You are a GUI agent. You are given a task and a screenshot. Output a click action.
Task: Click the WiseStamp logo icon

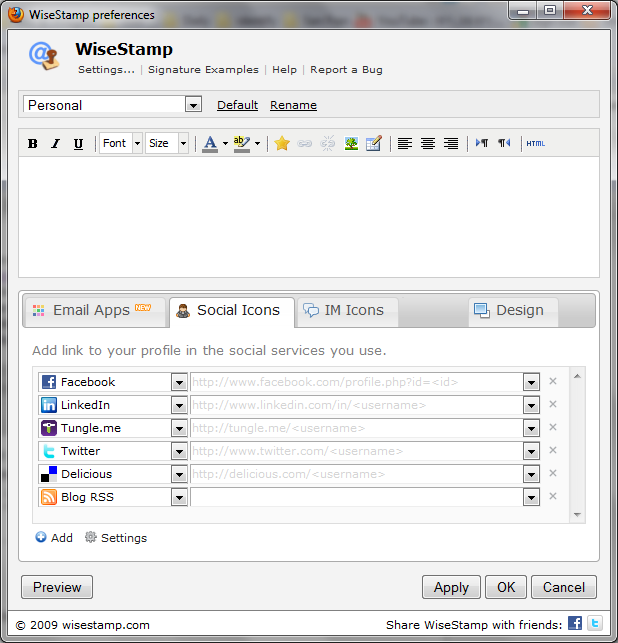44,55
